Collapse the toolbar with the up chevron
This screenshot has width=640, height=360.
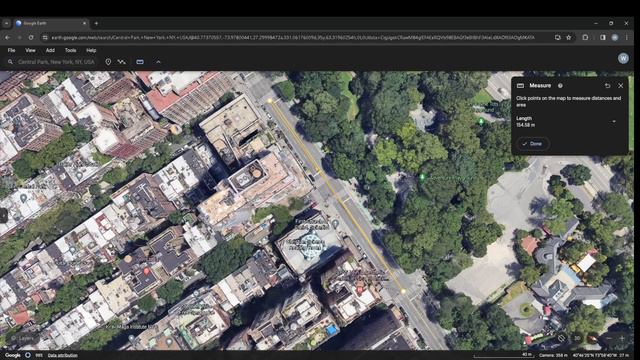point(158,62)
